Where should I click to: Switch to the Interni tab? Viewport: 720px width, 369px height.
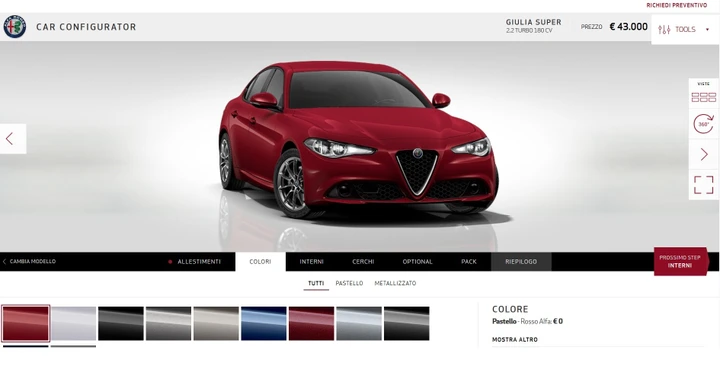[x=311, y=262]
